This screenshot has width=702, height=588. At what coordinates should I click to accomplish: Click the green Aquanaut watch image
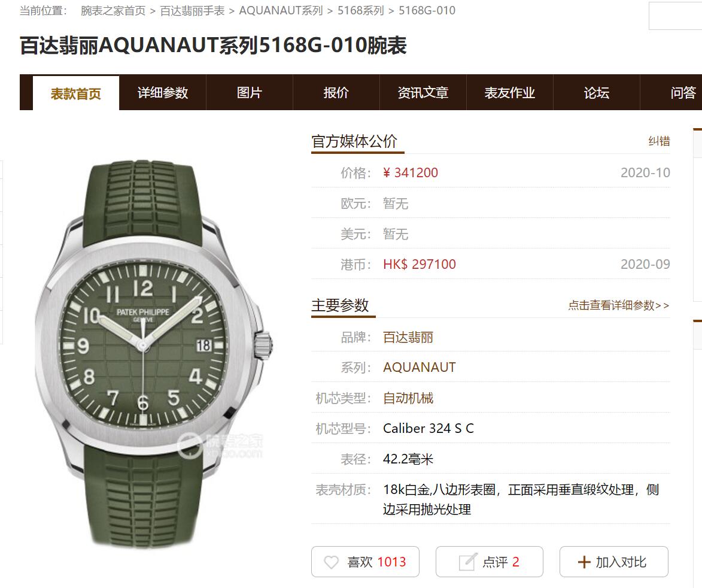pyautogui.click(x=153, y=353)
